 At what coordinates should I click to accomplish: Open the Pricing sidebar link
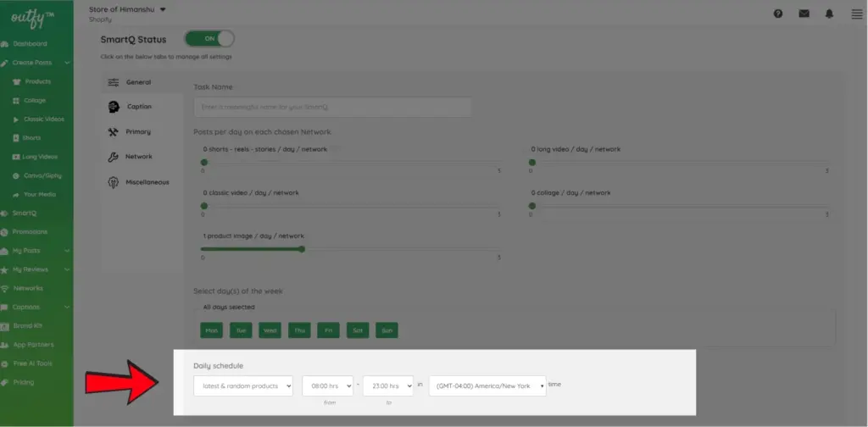(24, 382)
